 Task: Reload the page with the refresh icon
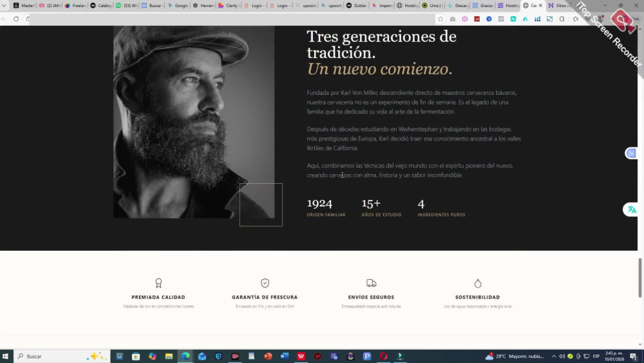pyautogui.click(x=16, y=19)
